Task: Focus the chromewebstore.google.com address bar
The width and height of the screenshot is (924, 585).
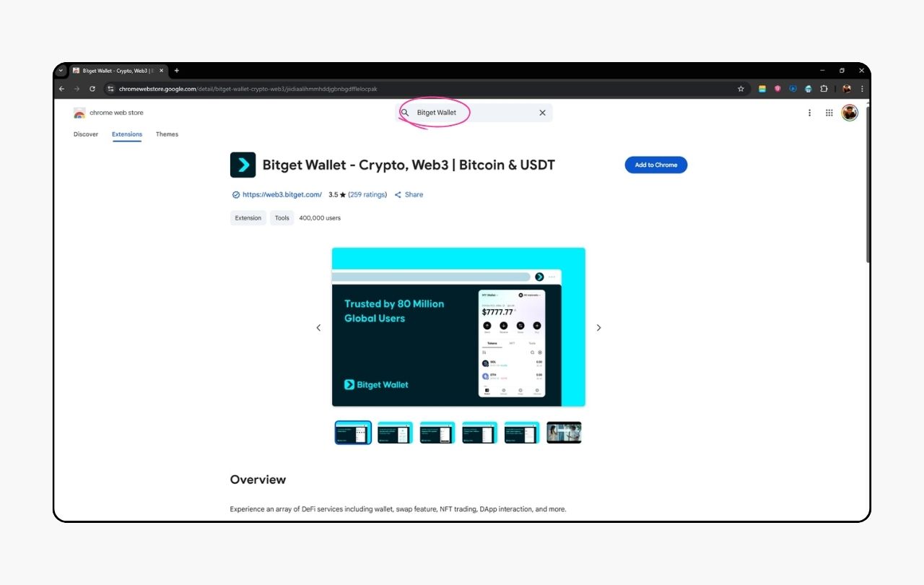Action: pos(426,89)
